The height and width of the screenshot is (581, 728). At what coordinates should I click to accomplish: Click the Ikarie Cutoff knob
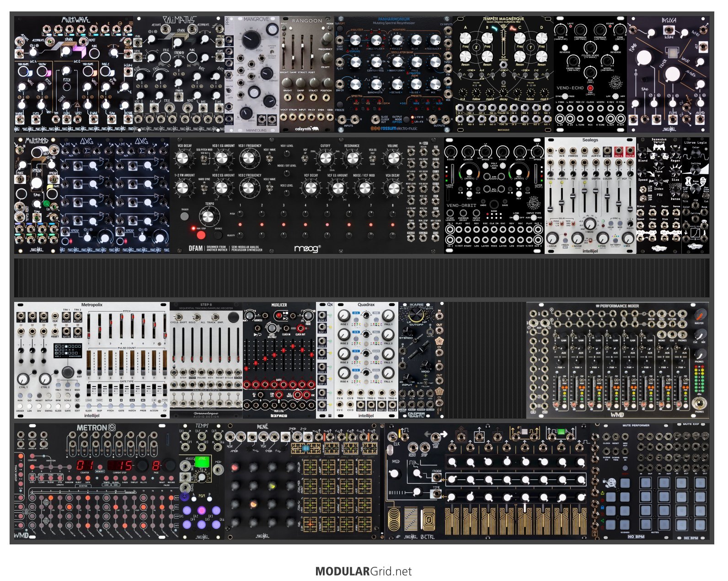pyautogui.click(x=416, y=314)
